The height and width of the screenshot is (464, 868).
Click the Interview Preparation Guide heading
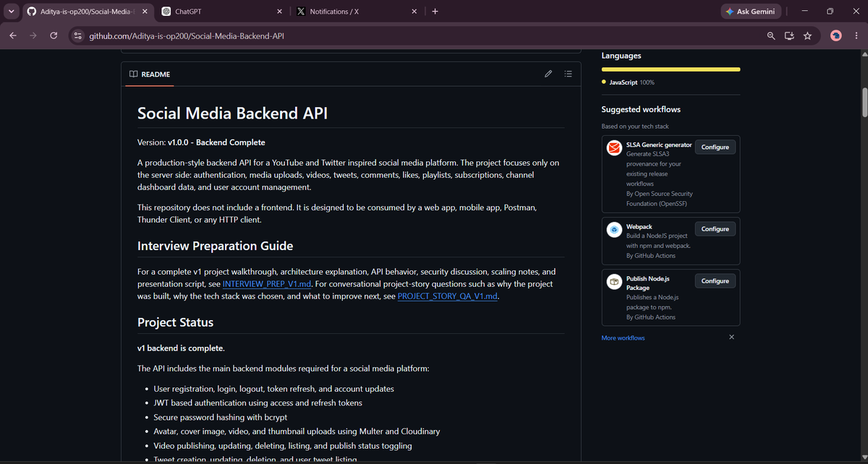pyautogui.click(x=216, y=246)
